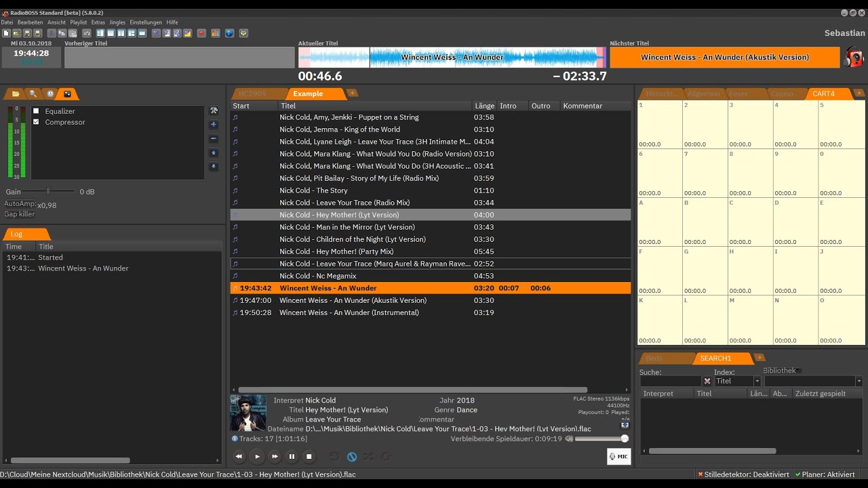Click the scissors cut toolbar icon
The height and width of the screenshot is (488, 868).
tap(52, 33)
